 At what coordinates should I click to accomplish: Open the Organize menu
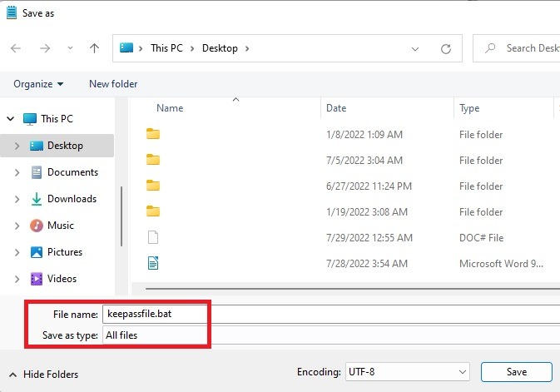point(38,84)
